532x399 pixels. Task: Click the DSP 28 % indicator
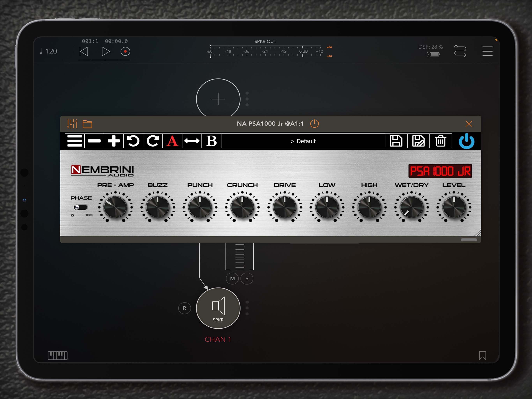[x=431, y=47]
